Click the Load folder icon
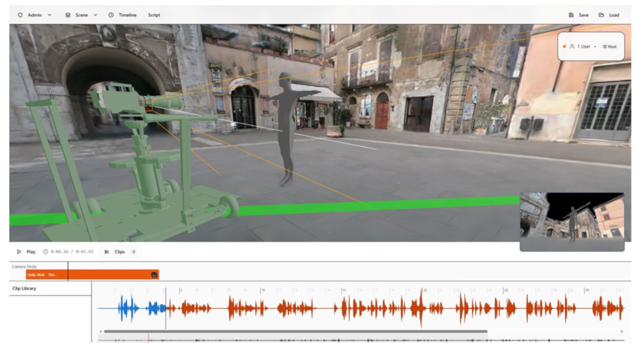This screenshot has width=644, height=362. tap(601, 15)
